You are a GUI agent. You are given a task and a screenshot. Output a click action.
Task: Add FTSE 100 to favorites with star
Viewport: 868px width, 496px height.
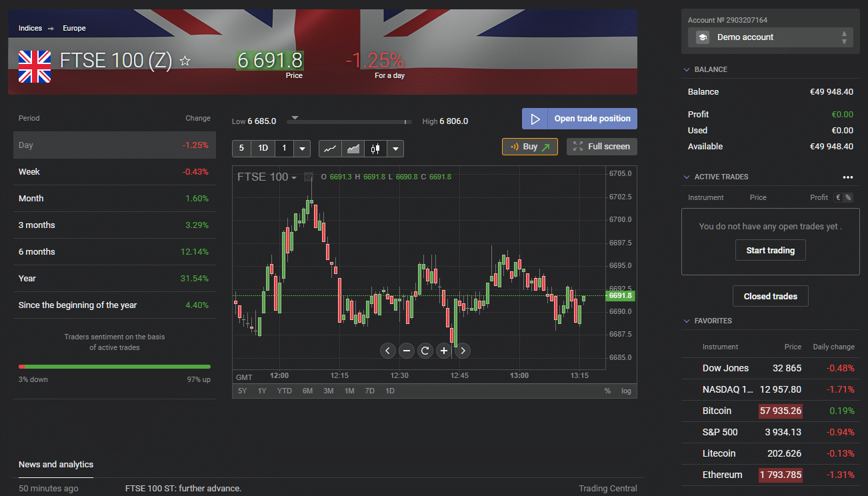185,61
